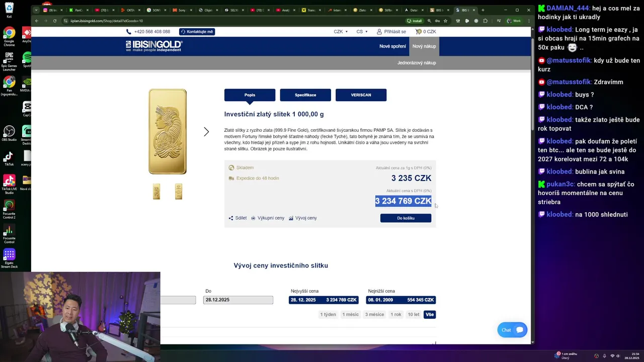This screenshot has width=644, height=362.
Task: Click the browser address bar URL
Action: coord(107,21)
